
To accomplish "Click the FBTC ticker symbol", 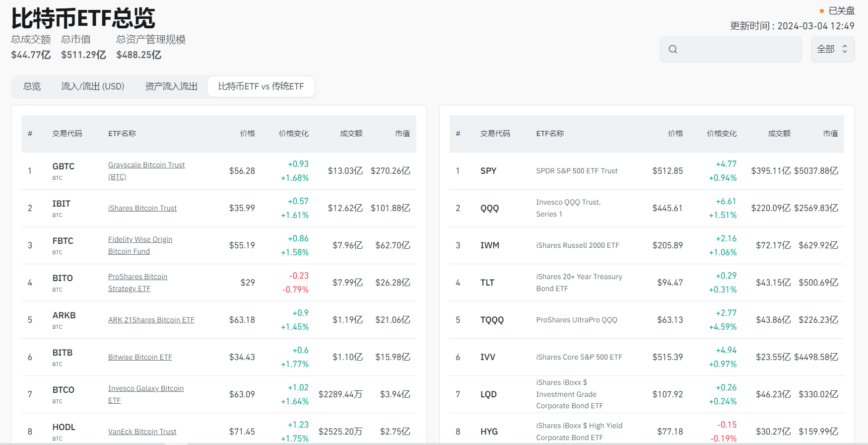I will pos(63,241).
